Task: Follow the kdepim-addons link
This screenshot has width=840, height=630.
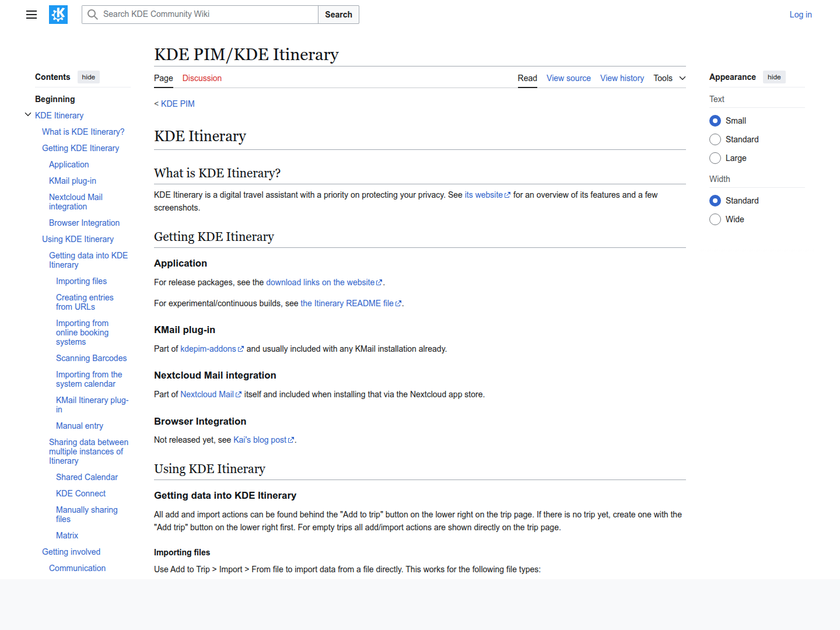Action: pyautogui.click(x=212, y=349)
